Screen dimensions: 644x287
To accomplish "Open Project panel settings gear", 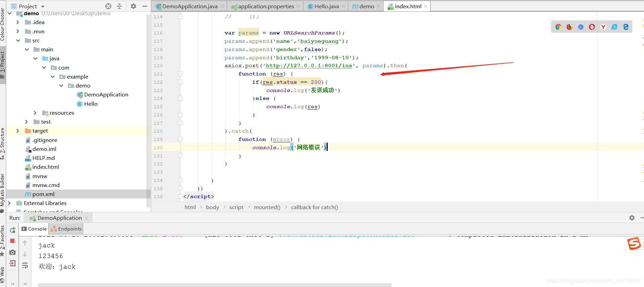I will tap(133, 6).
